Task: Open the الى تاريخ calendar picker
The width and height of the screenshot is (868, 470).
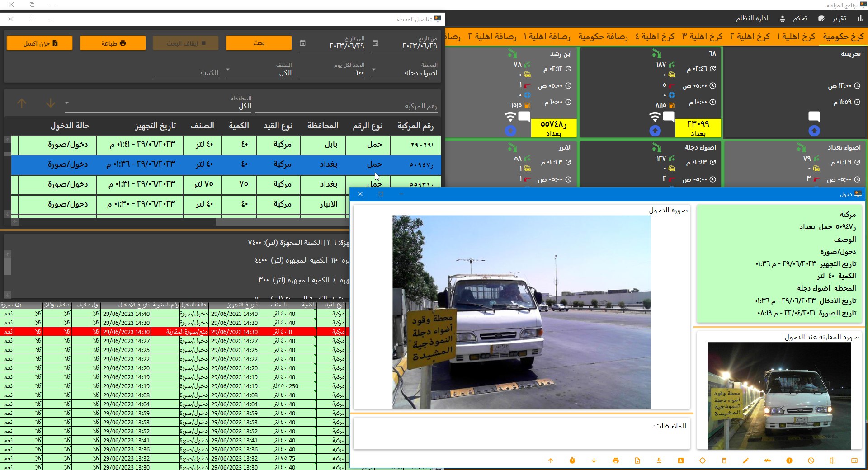Action: pyautogui.click(x=302, y=43)
